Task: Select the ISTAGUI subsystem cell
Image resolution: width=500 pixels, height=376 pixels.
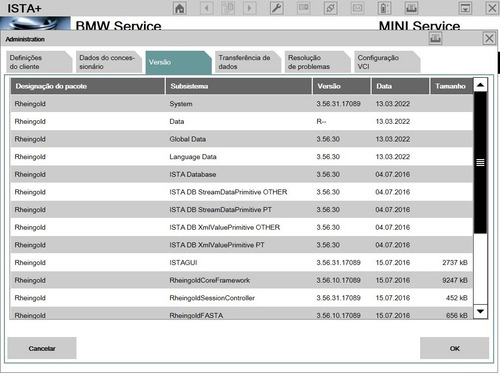Action: tap(183, 263)
